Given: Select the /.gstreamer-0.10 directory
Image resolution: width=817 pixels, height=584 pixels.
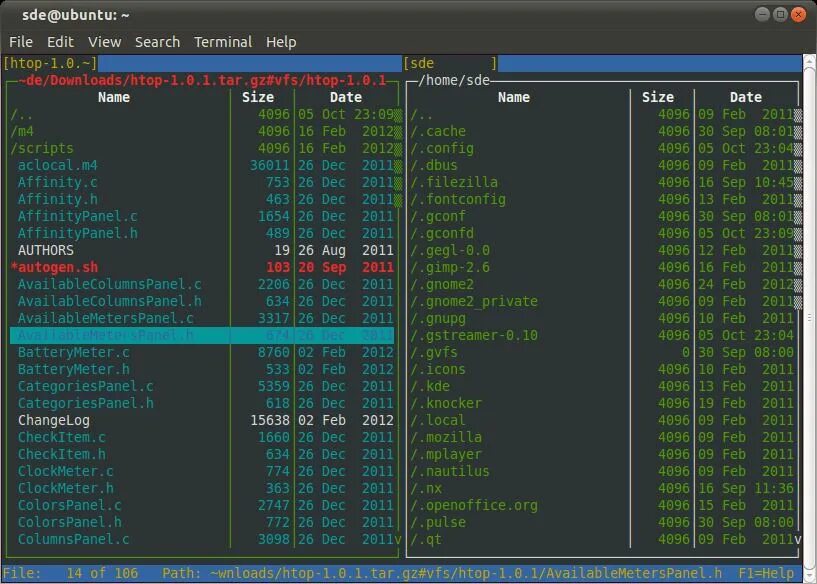Looking at the screenshot, I should tap(602, 336).
